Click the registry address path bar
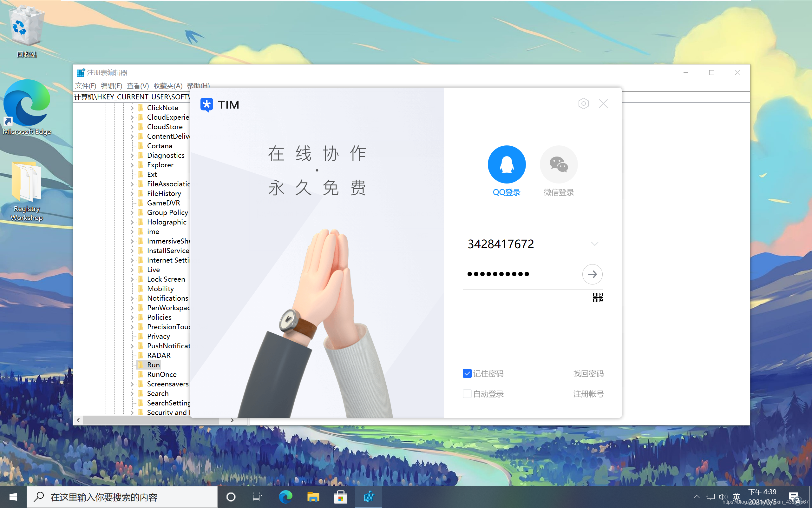Viewport: 812px width, 508px height. coord(132,97)
